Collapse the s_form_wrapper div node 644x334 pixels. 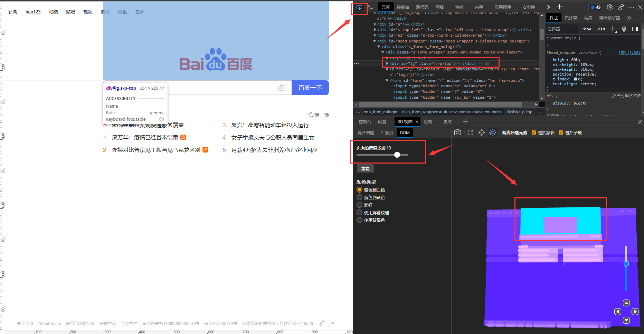[383, 52]
